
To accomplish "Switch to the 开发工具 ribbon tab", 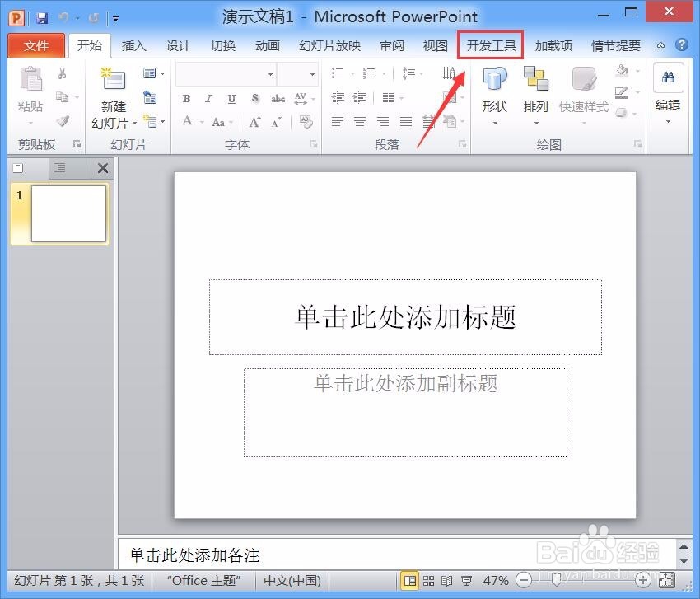I will point(490,45).
